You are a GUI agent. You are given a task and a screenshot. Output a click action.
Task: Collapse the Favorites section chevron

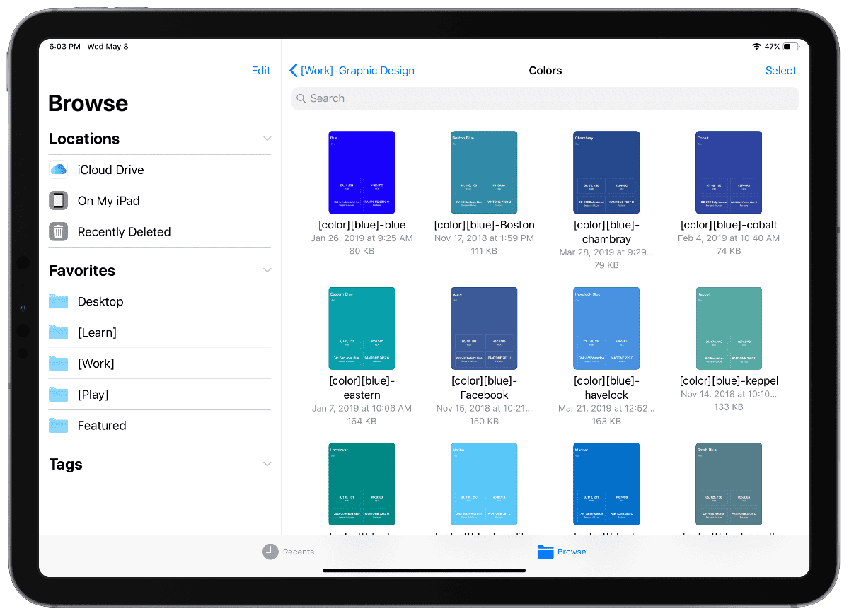(x=267, y=270)
